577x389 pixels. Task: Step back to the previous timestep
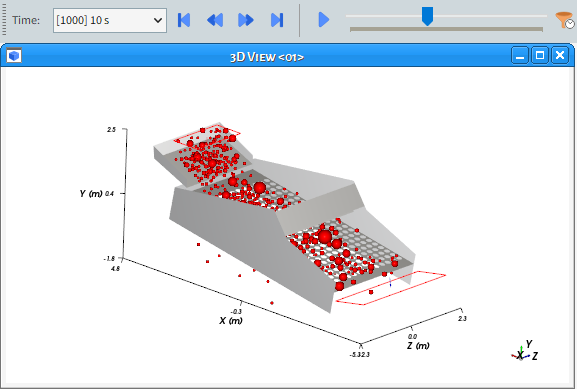(215, 20)
